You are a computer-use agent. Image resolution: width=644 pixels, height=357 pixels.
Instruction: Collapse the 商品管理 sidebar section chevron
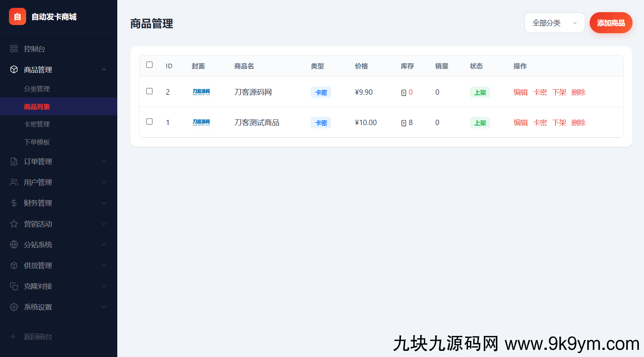tap(104, 69)
